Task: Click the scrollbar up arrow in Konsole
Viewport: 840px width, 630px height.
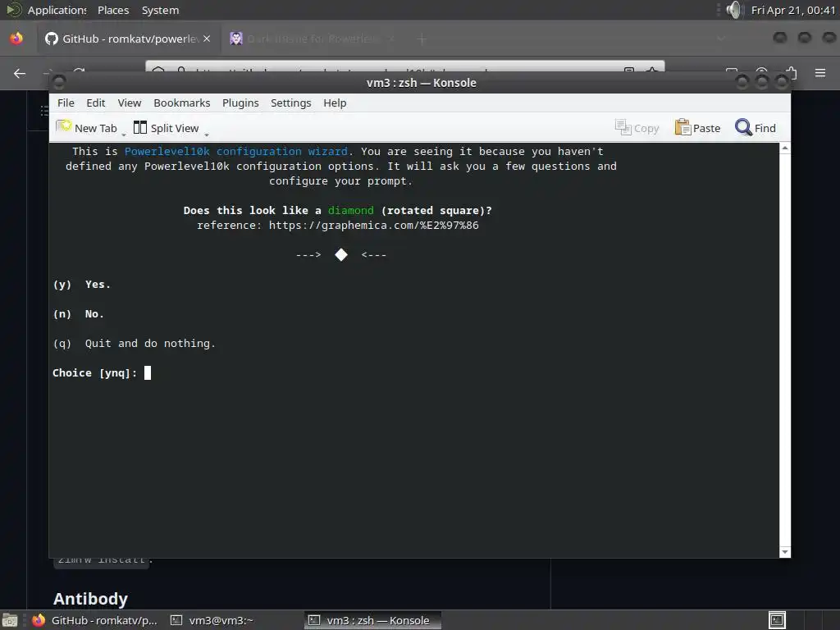Action: point(785,148)
